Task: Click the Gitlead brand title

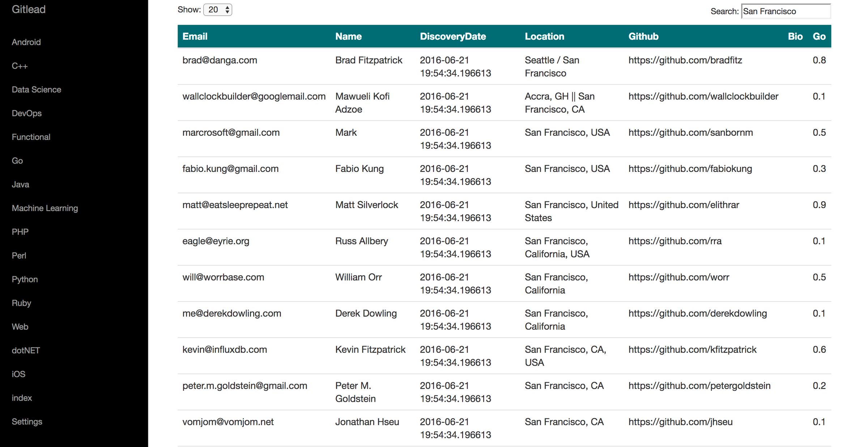Action: pos(29,9)
